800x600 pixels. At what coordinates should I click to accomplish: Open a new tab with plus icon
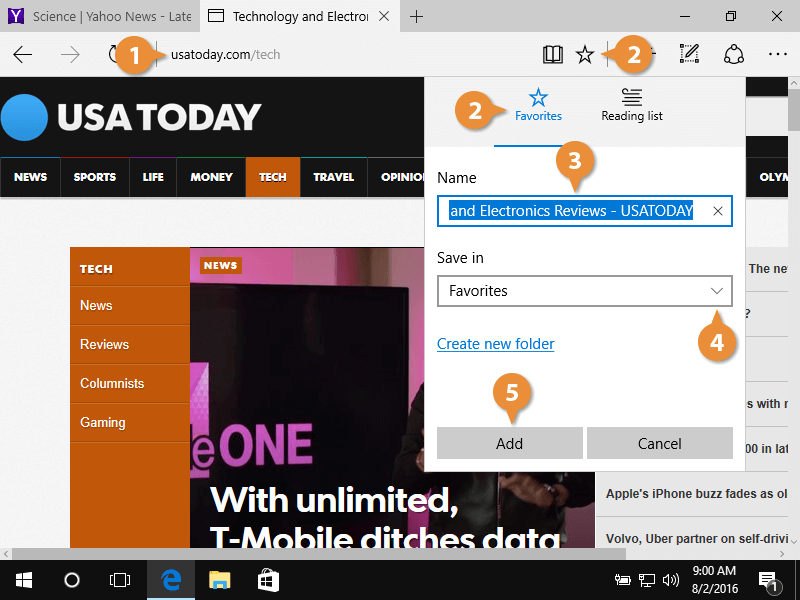(x=417, y=16)
